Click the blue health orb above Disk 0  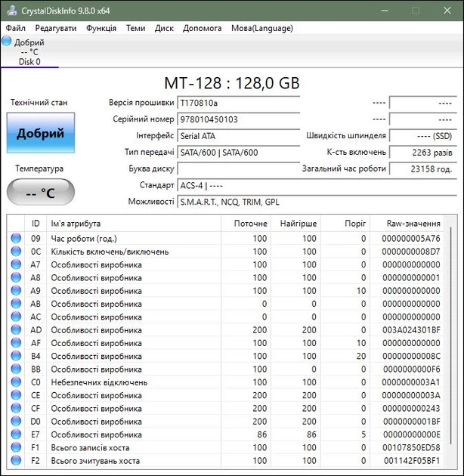[x=6, y=41]
